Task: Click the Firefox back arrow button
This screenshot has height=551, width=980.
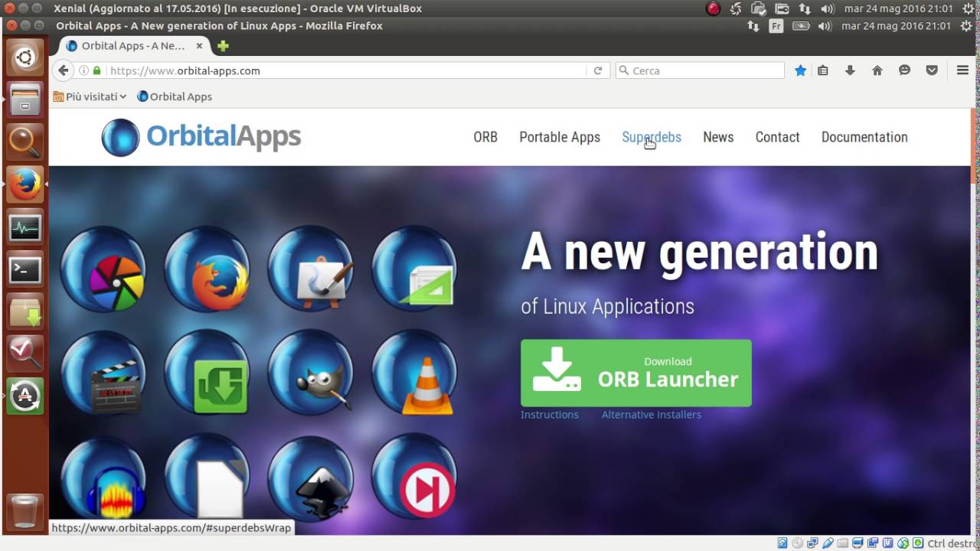Action: pos(64,70)
